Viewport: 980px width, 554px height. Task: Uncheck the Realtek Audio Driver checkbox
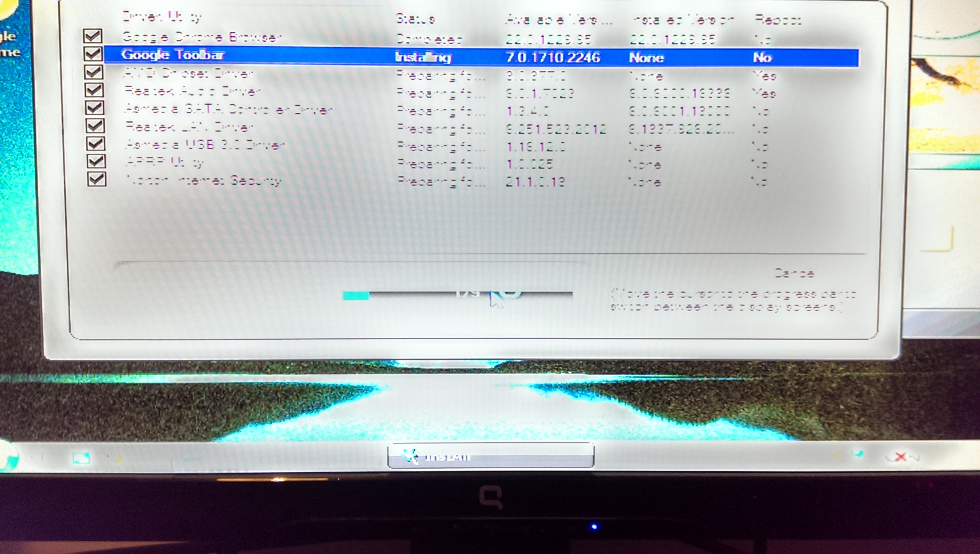(x=94, y=90)
